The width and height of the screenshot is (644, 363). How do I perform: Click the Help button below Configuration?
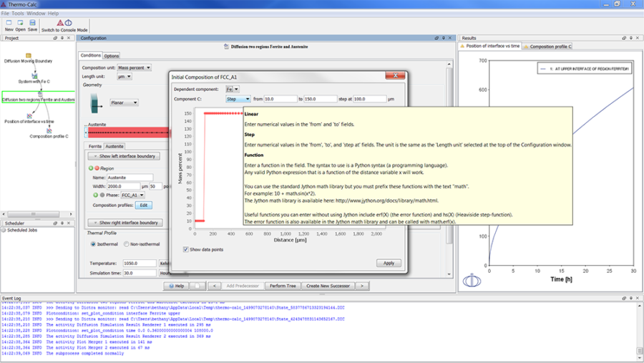coord(177,286)
